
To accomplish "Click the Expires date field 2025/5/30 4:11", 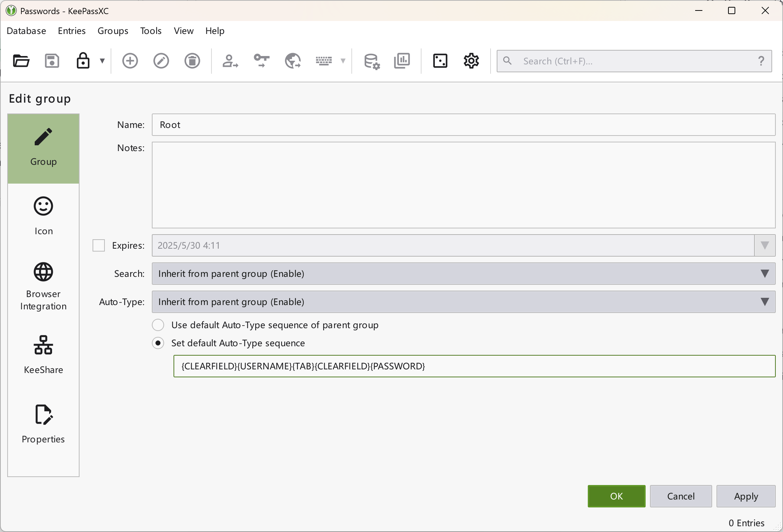I will pos(453,245).
